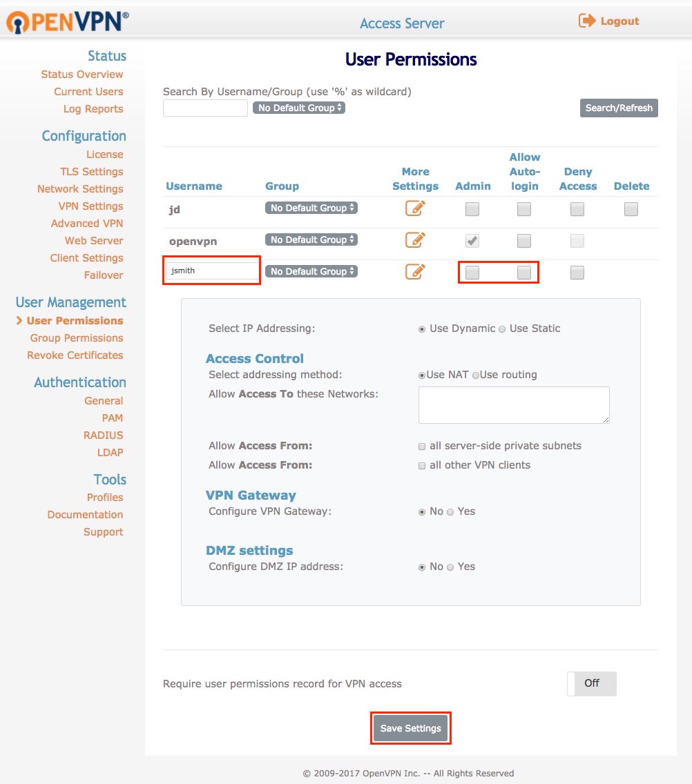692x784 pixels.
Task: Toggle the require permissions record Off switch
Action: point(591,683)
